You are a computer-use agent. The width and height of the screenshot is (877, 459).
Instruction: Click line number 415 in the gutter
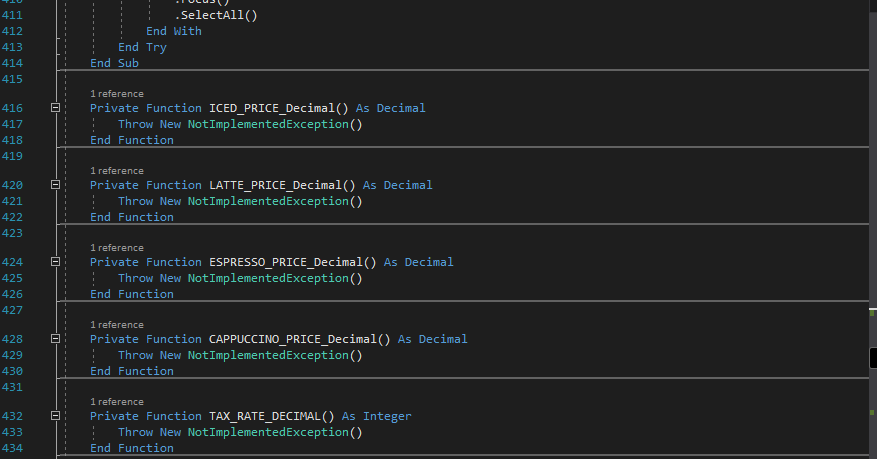[12, 79]
